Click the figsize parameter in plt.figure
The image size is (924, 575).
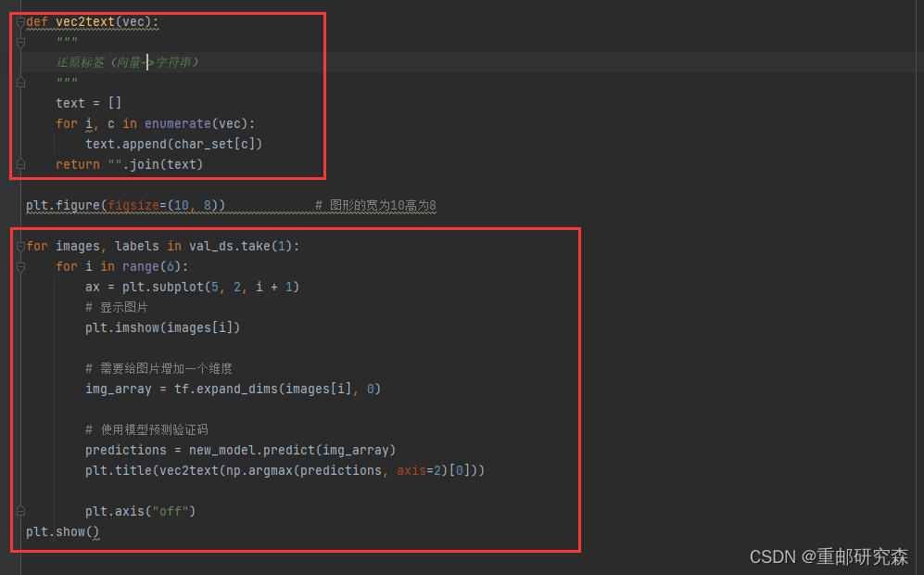[x=133, y=205]
